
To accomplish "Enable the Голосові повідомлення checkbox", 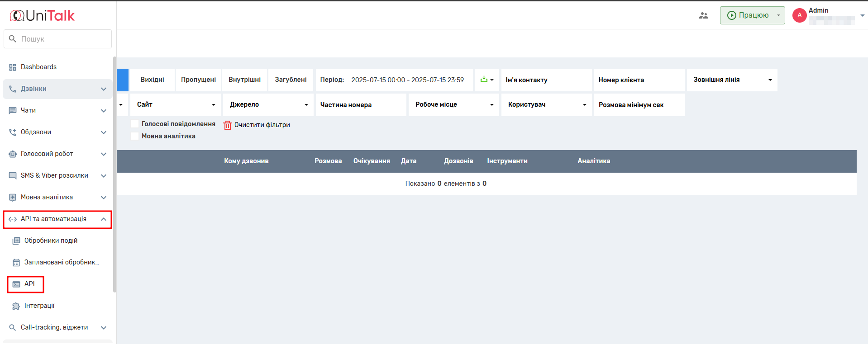I will (x=135, y=124).
